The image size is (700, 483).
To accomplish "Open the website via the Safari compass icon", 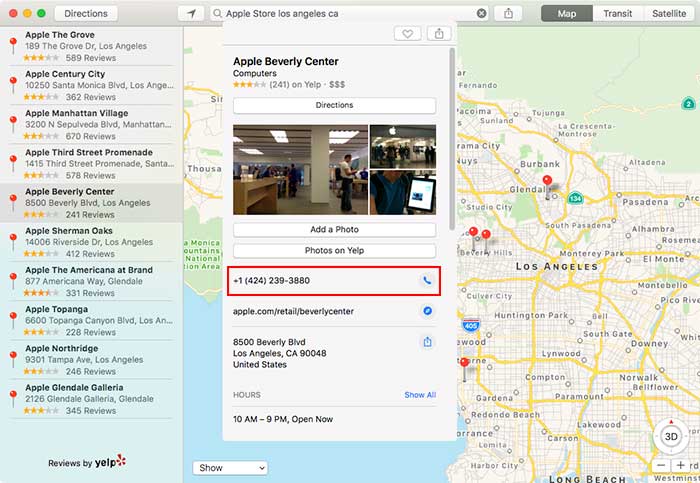I will pyautogui.click(x=427, y=311).
